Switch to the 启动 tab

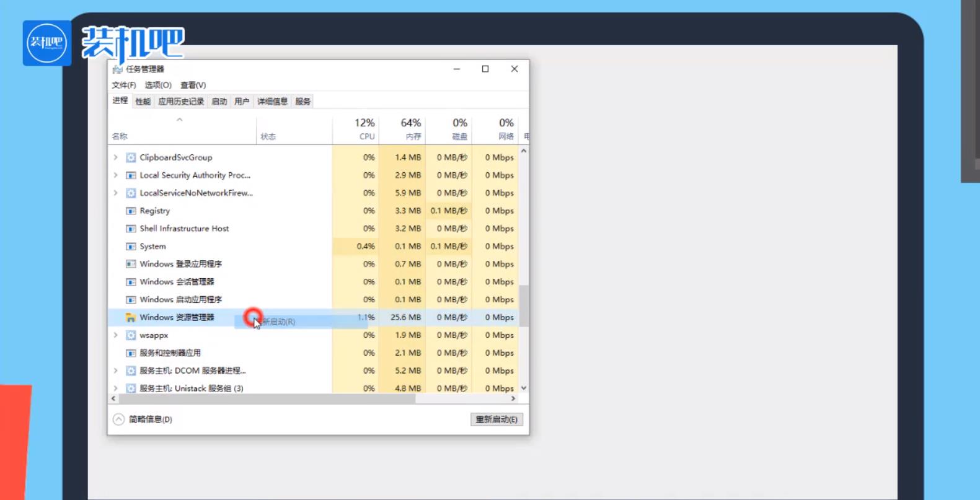pyautogui.click(x=219, y=102)
